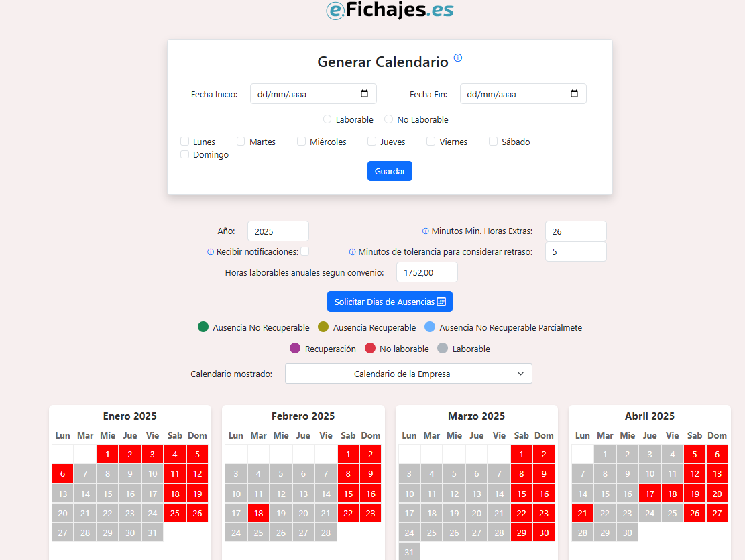
Task: Click the eFichajes.es logo
Action: (390, 10)
